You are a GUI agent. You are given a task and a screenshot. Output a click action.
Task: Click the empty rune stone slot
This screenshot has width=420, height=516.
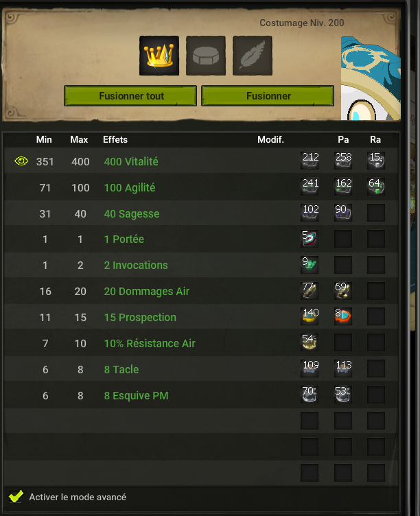206,56
